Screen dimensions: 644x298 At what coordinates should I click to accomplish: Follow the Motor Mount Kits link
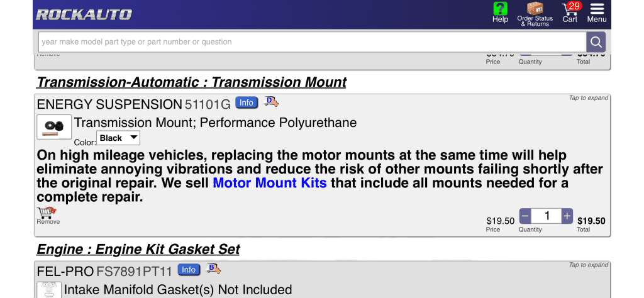pos(270,183)
